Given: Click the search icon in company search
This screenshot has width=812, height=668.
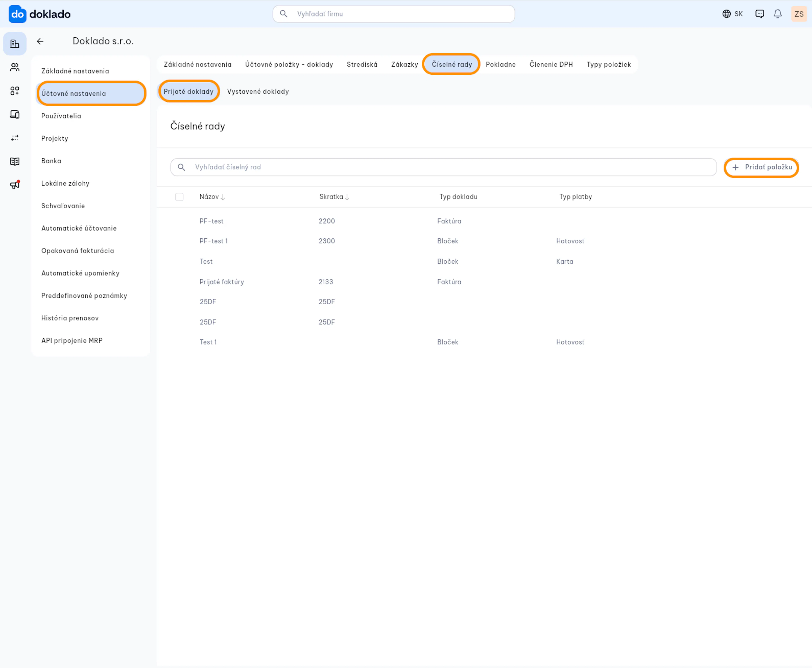Looking at the screenshot, I should [283, 14].
